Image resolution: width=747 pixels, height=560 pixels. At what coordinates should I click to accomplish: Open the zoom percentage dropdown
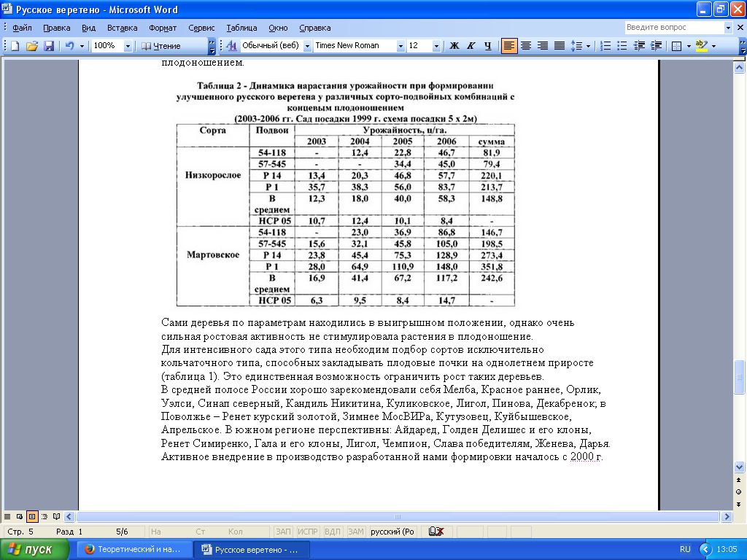[127, 46]
